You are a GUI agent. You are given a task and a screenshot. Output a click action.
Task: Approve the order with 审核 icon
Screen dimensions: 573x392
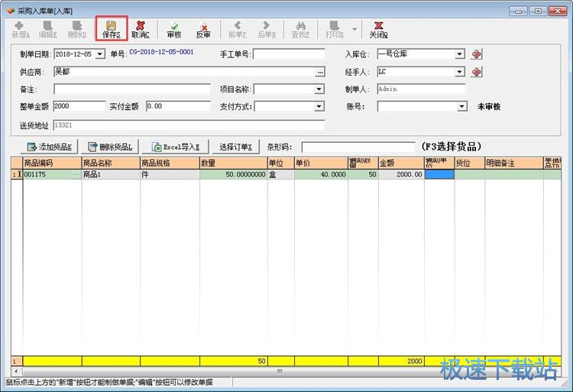[174, 30]
